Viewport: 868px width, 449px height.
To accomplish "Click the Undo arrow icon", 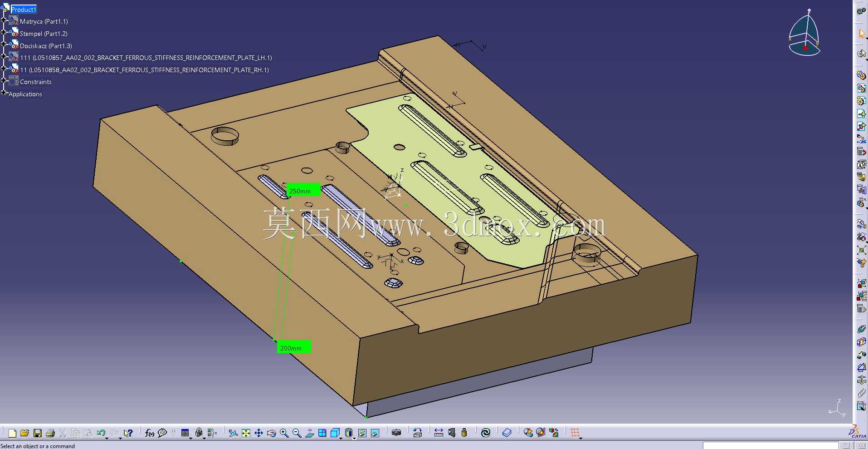I will coord(101,433).
